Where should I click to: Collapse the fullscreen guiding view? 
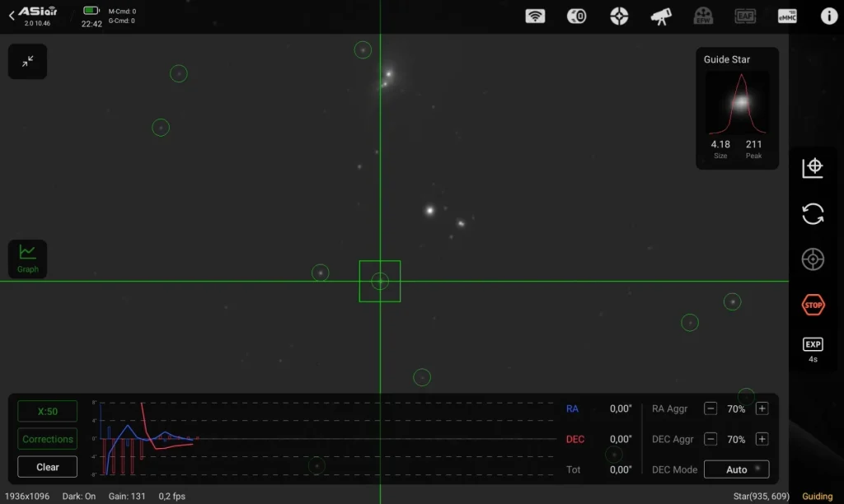click(28, 62)
